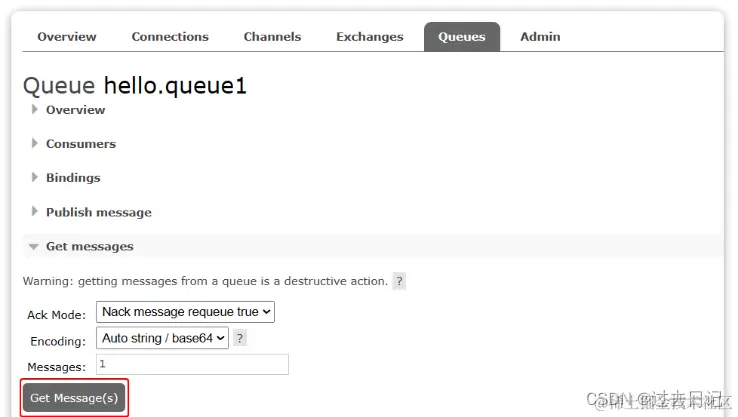Click the Get Message(s) button

pos(74,398)
